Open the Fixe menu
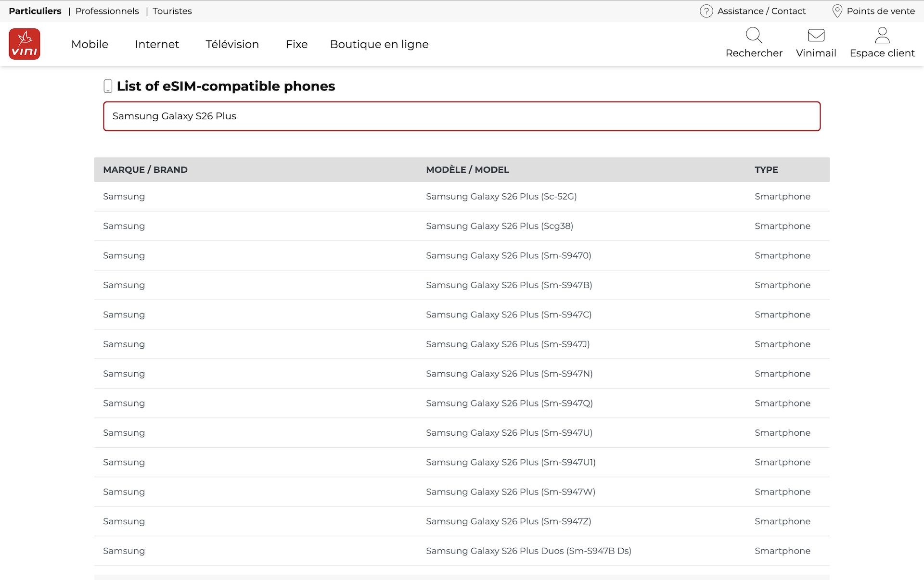This screenshot has height=580, width=924. 296,44
